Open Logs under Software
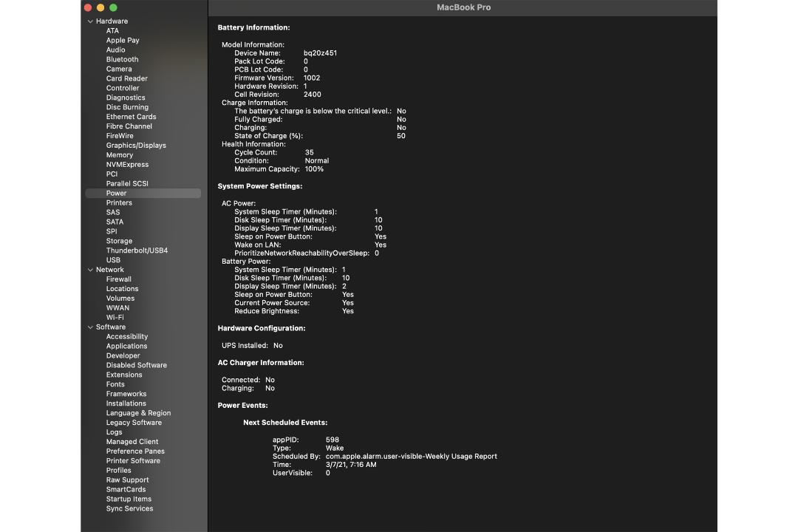 click(114, 432)
